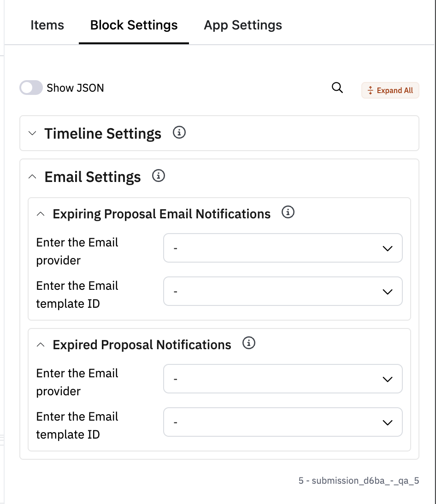Click info icon beside Expiring Proposal Email Notifications
The image size is (436, 504).
(x=288, y=212)
